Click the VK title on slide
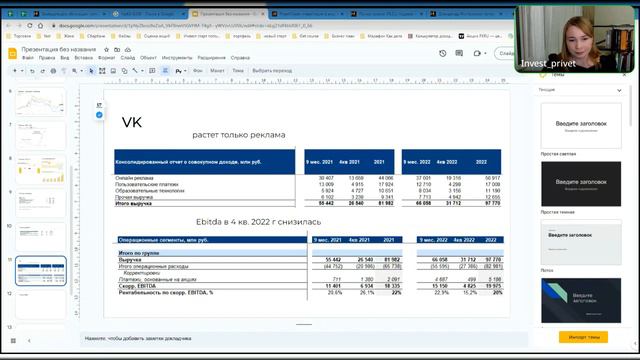 click(131, 122)
